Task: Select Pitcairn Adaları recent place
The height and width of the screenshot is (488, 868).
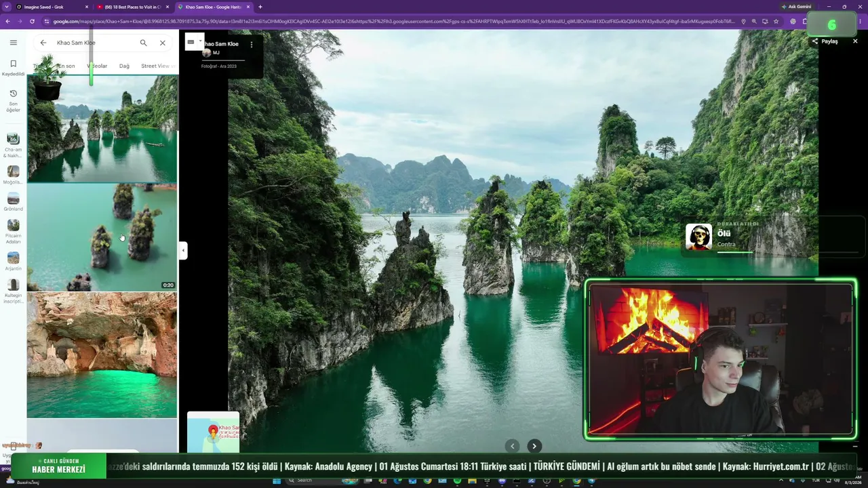Action: click(x=13, y=231)
